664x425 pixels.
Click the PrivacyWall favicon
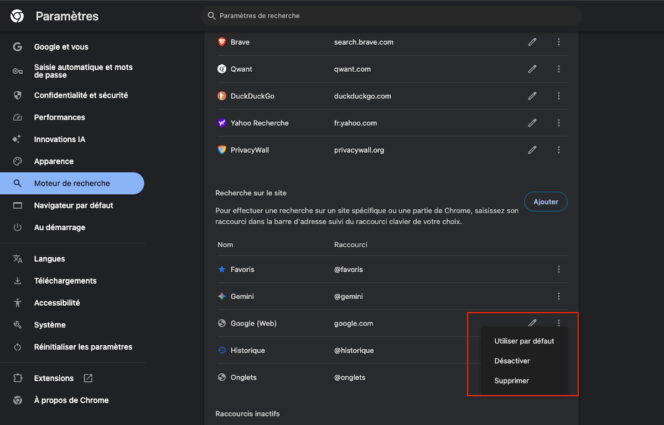tap(221, 149)
